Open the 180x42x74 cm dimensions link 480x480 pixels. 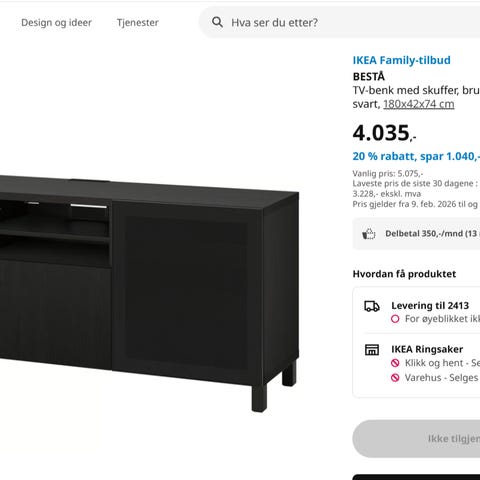pos(419,104)
